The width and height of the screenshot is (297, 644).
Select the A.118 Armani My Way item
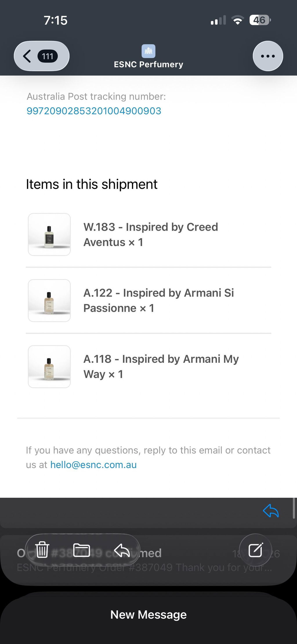click(x=161, y=367)
